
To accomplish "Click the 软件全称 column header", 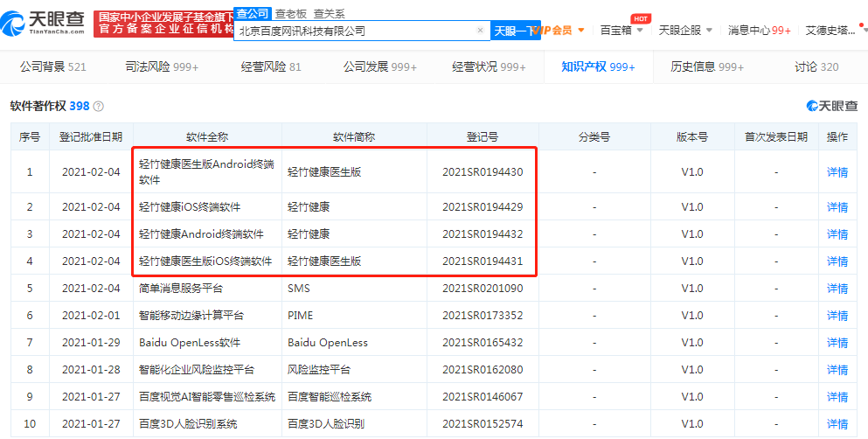I will click(207, 137).
